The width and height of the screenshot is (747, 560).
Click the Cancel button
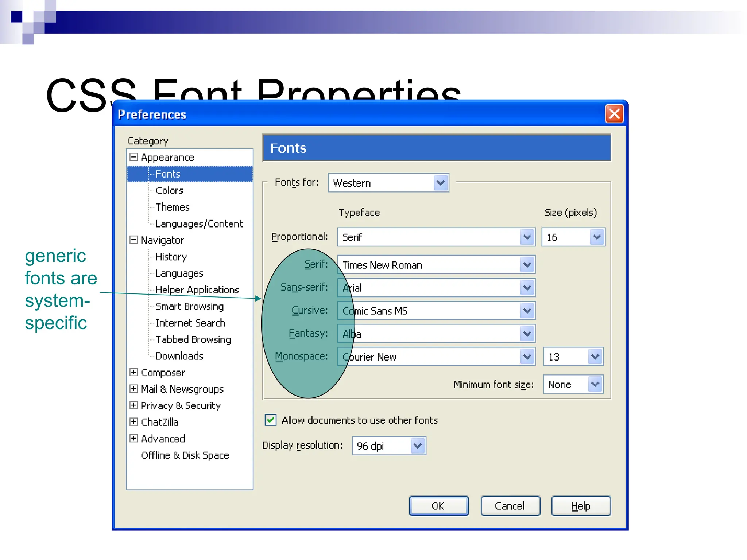510,506
